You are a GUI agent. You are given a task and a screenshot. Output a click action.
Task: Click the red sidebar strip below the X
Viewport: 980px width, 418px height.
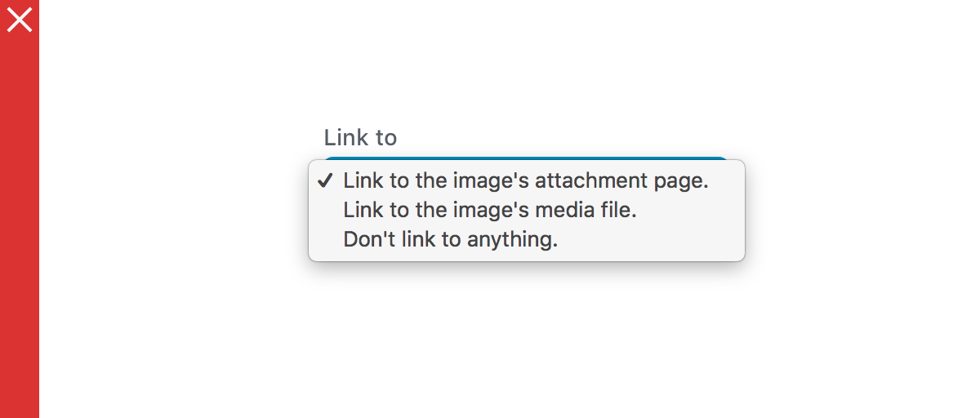point(20,229)
